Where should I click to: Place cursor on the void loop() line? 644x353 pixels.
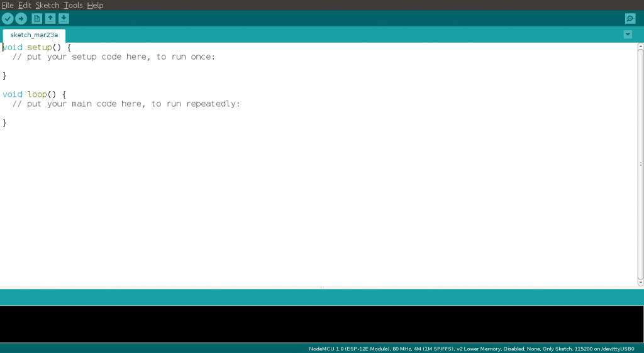point(34,94)
